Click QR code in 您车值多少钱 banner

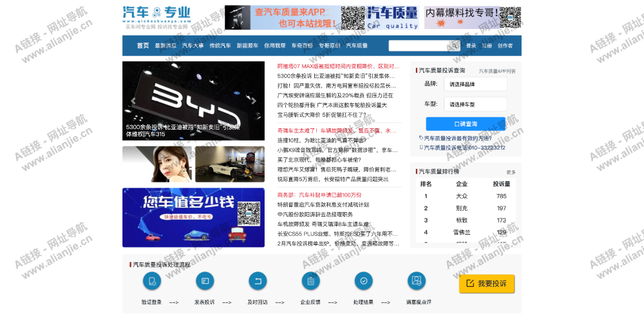(249, 213)
